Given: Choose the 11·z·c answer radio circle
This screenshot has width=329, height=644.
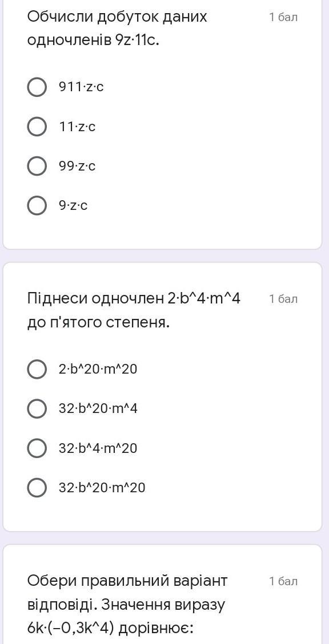Looking at the screenshot, I should tap(37, 127).
